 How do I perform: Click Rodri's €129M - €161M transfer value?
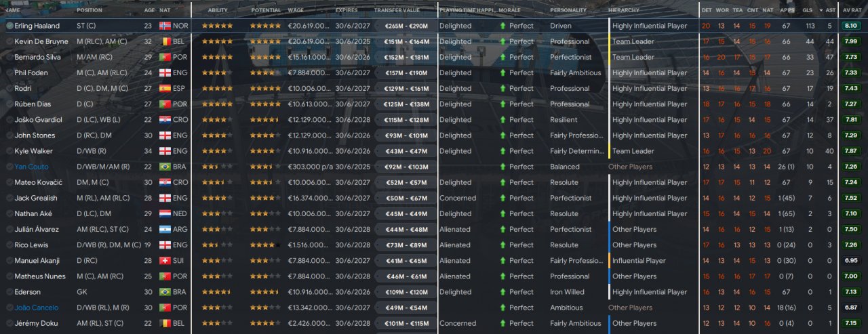[406, 88]
